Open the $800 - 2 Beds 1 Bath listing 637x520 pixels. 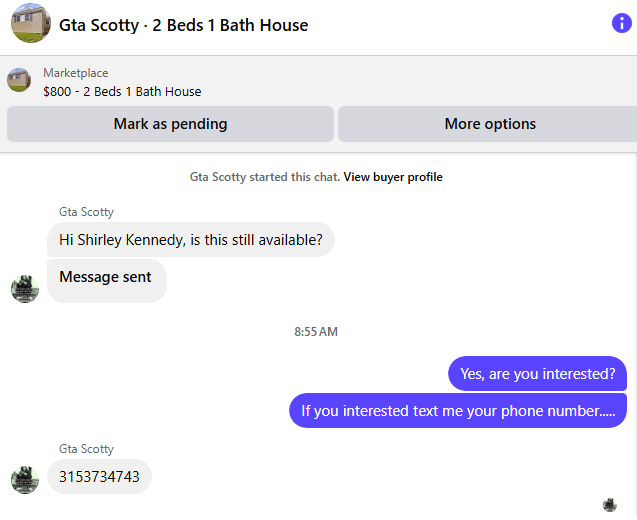tap(122, 91)
